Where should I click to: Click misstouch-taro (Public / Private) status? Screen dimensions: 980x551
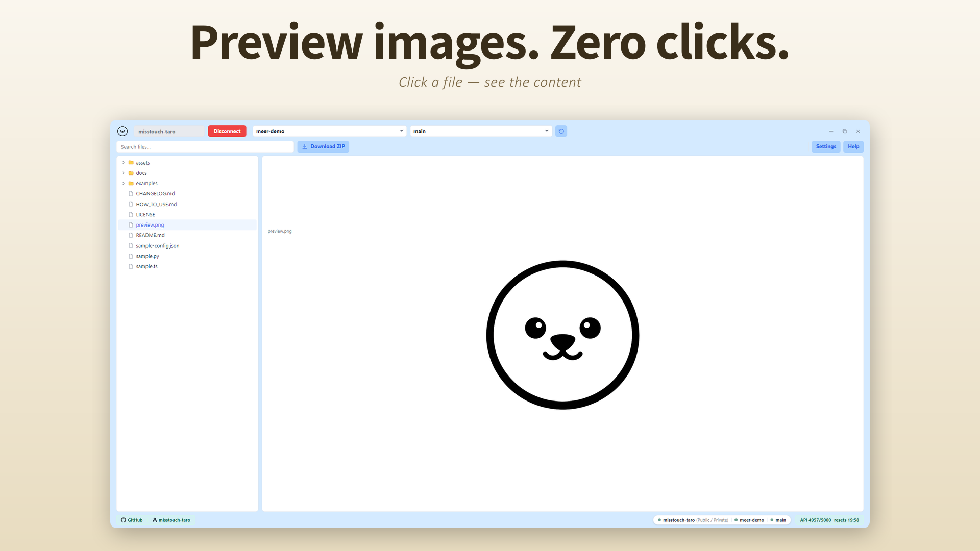(693, 520)
